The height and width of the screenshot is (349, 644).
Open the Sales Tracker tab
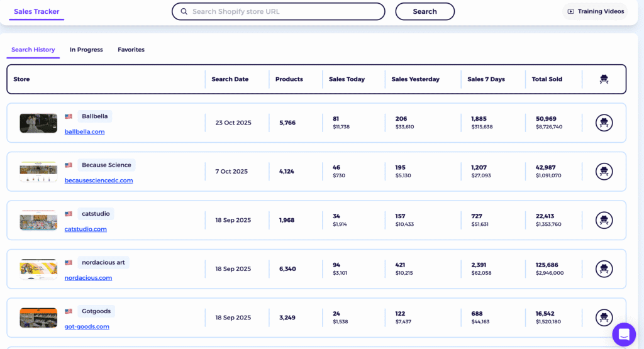[36, 11]
